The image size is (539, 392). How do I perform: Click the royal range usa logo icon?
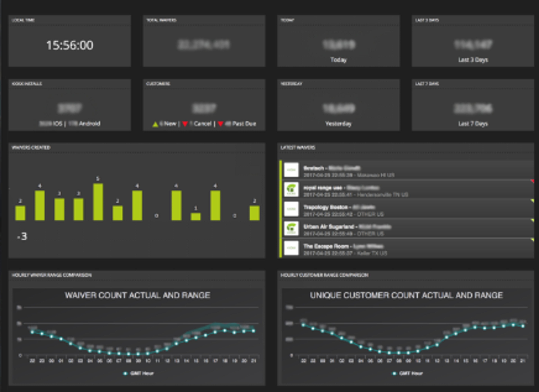(291, 189)
